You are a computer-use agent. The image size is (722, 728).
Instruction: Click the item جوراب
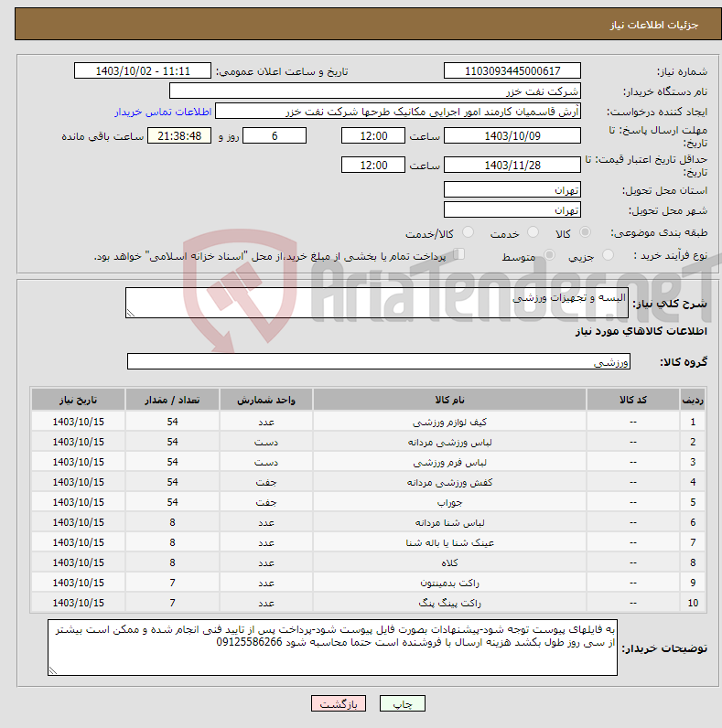point(449,502)
